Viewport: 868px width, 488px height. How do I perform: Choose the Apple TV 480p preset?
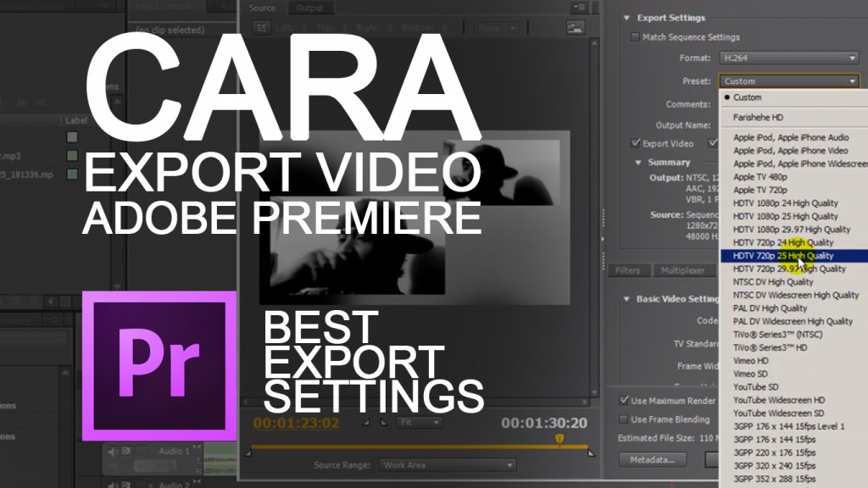[x=794, y=177]
